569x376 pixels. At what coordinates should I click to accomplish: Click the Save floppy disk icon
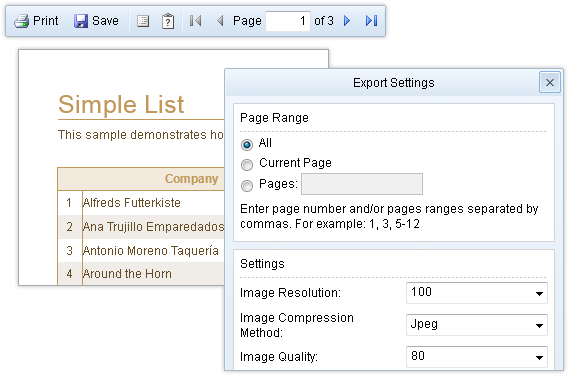coord(81,21)
